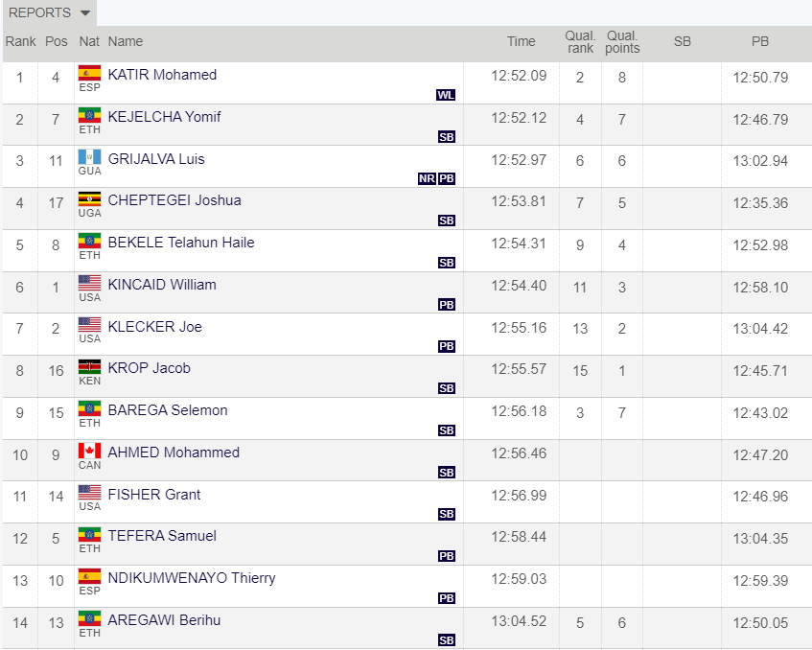The height and width of the screenshot is (650, 812).
Task: Open athlete GRIJALVA Luis's profile
Action: 156,158
